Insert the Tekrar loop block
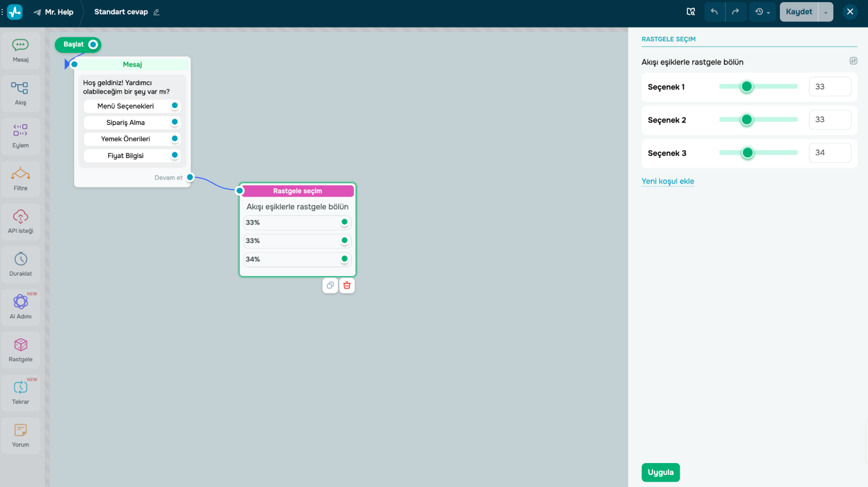Screen dimensions: 868x487 (x=20, y=393)
